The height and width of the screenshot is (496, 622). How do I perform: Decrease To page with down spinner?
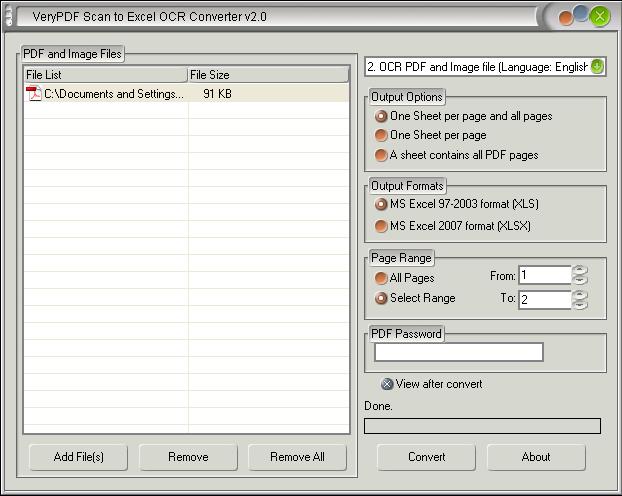580,305
